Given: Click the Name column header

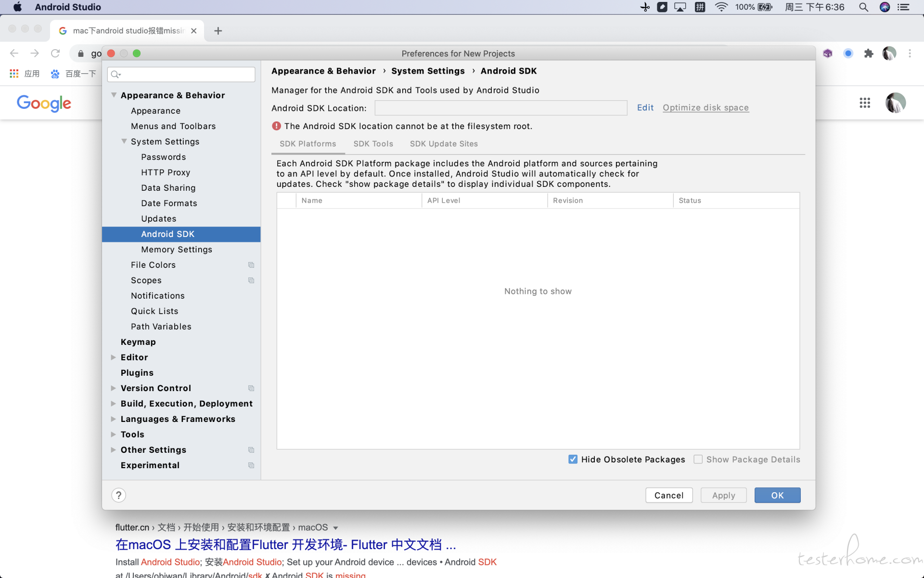Looking at the screenshot, I should 359,200.
